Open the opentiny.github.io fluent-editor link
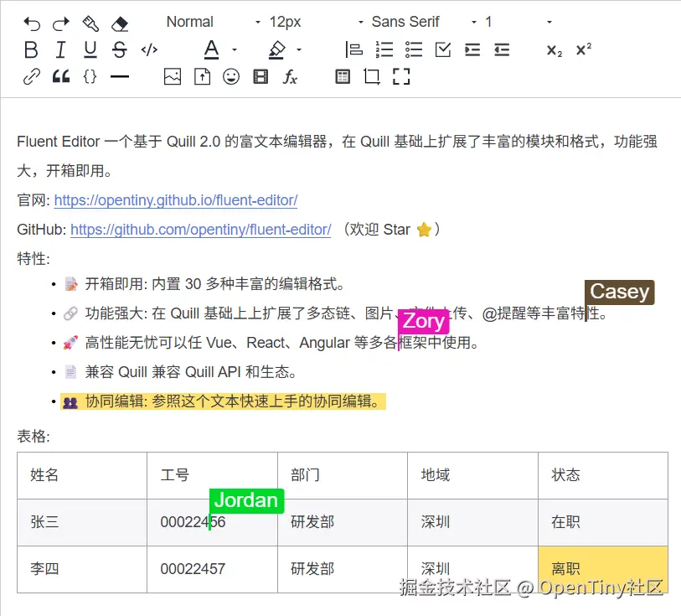 tap(176, 200)
